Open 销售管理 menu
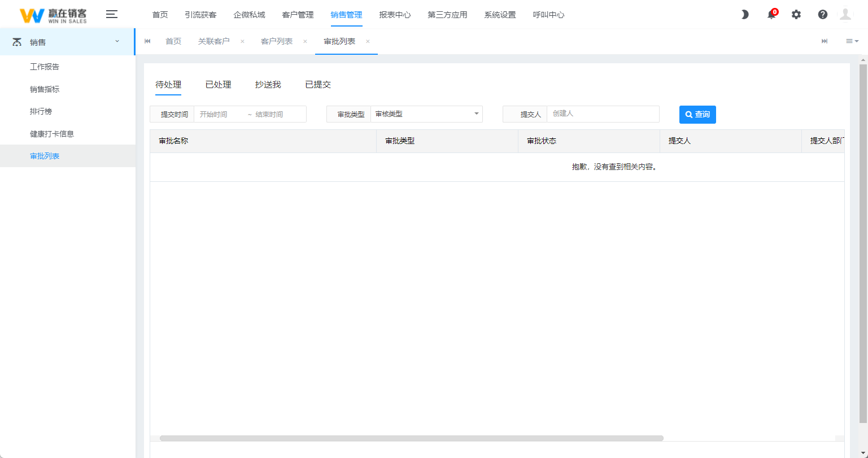This screenshot has height=458, width=868. (x=347, y=15)
